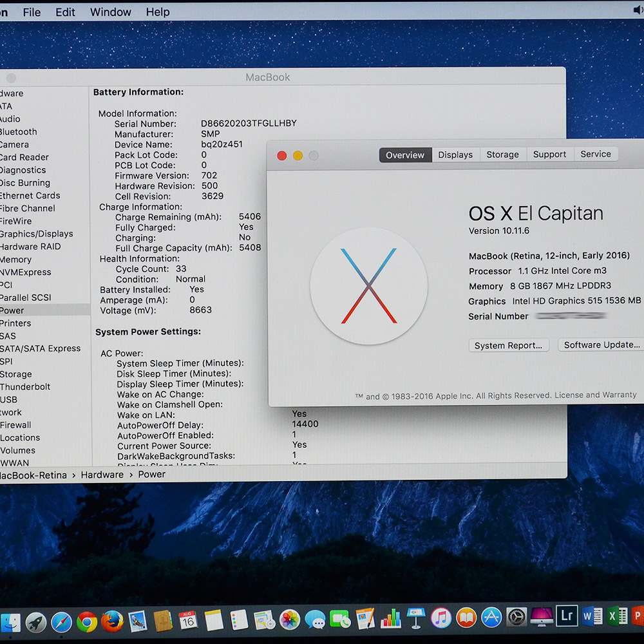Close the About This Mac window

(x=282, y=156)
